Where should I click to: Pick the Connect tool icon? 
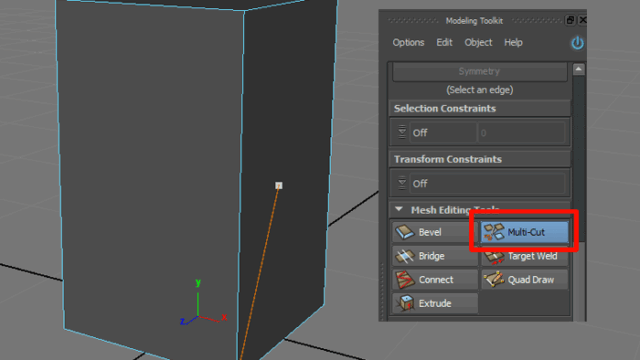(x=405, y=280)
